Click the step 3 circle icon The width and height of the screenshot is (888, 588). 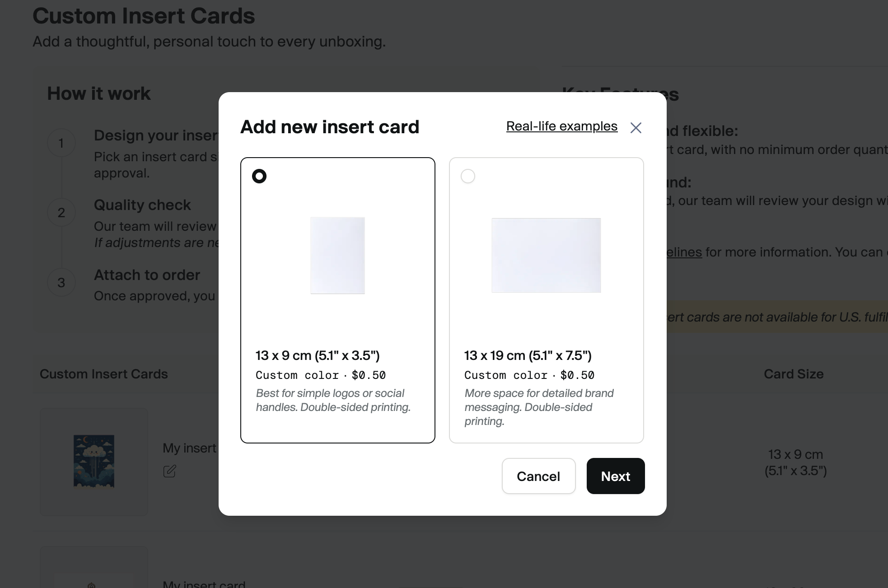(x=61, y=283)
